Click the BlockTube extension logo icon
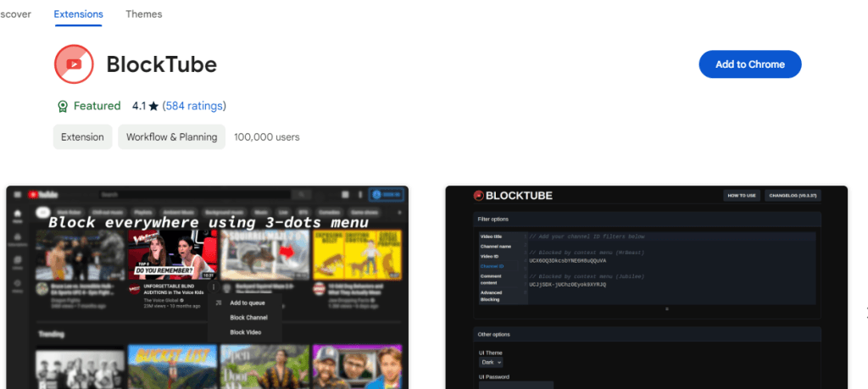This screenshot has height=389, width=868. click(x=74, y=64)
